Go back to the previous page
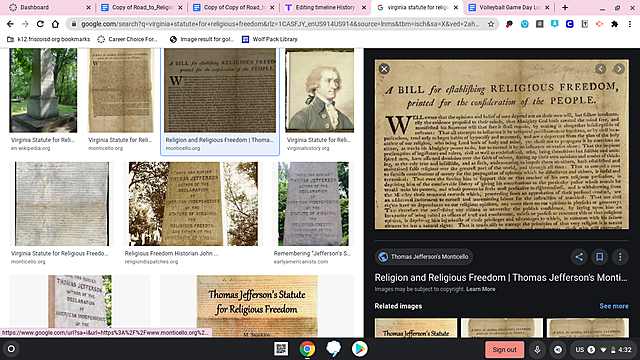Screen dimensions: 640x360 (x=10, y=24)
